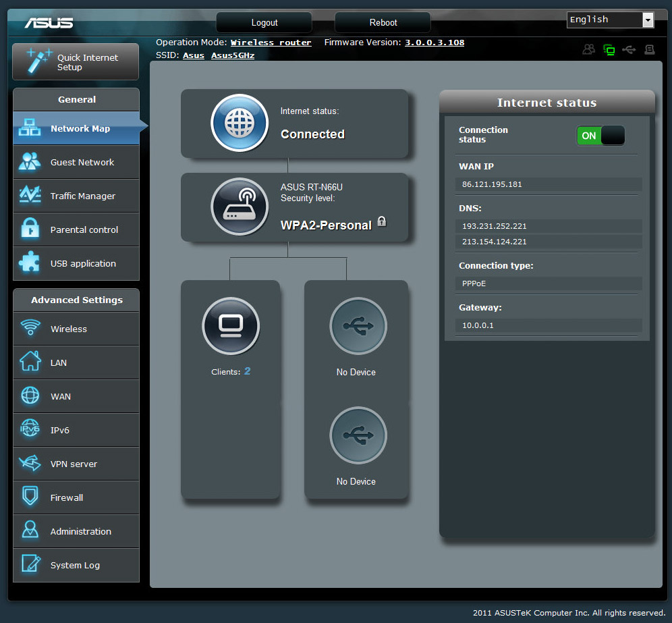Click the Internet status panel title
Viewport: 672px width, 623px height.
point(547,103)
